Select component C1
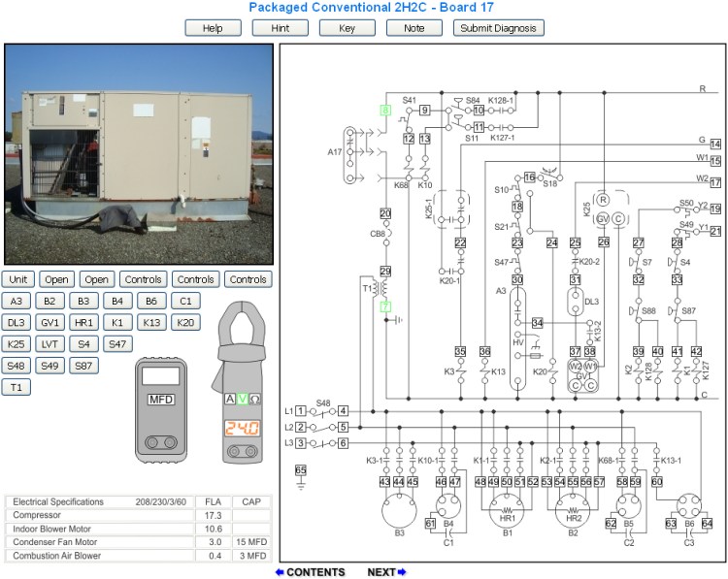The image size is (728, 579). (x=185, y=301)
